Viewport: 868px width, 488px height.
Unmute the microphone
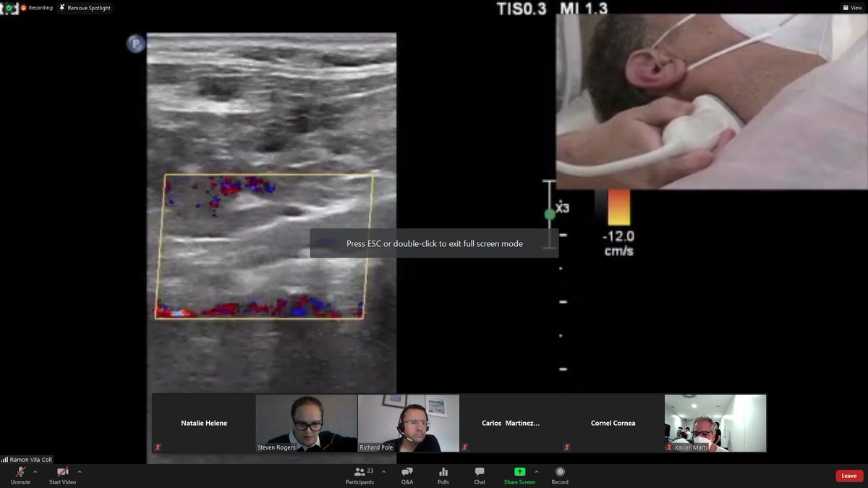tap(20, 475)
